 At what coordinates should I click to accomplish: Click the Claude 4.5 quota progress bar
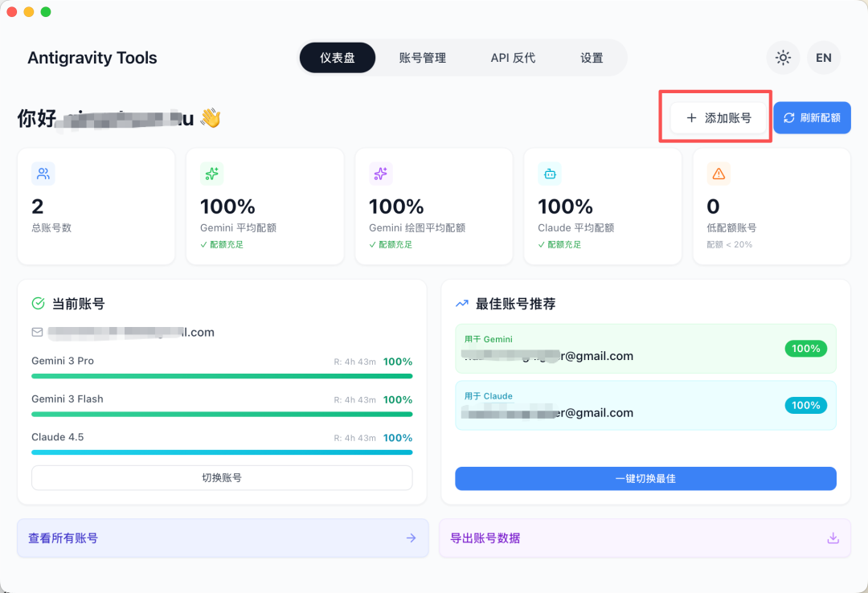pos(222,452)
